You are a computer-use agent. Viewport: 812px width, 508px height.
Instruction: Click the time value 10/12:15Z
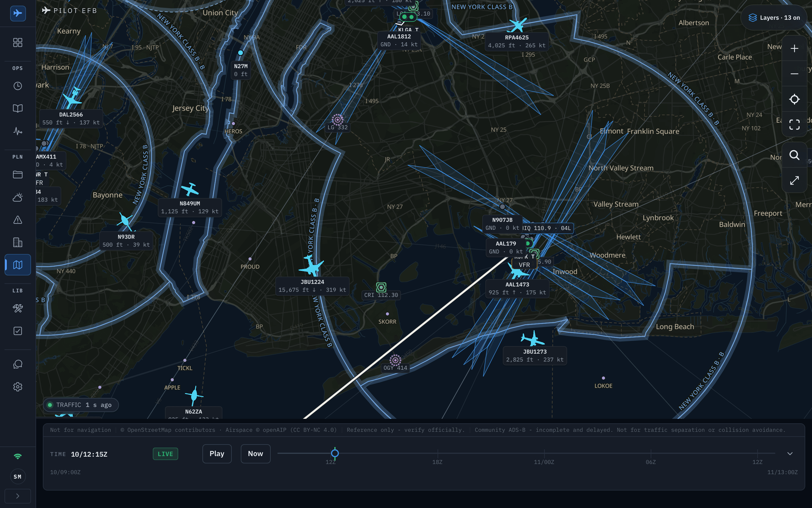89,454
